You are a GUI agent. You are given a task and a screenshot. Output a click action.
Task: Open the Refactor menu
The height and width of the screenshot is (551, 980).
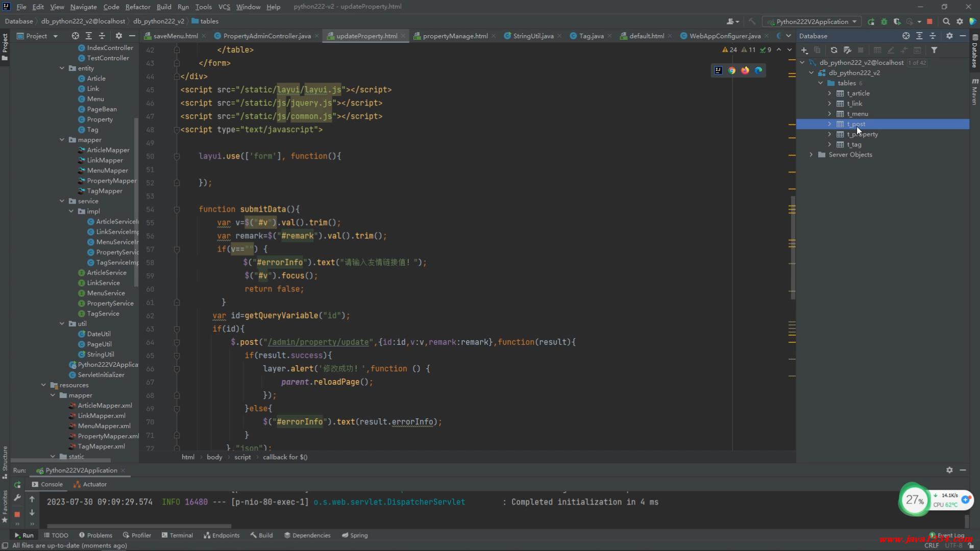tap(138, 7)
